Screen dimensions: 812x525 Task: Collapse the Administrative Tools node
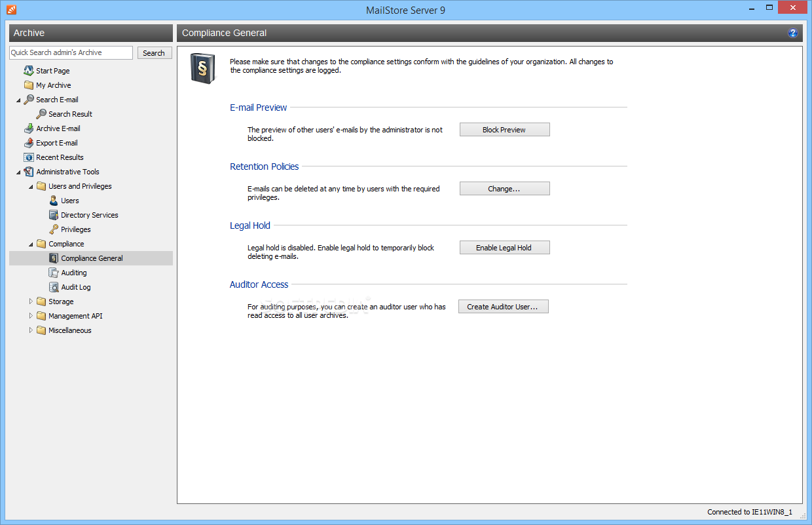(18, 172)
